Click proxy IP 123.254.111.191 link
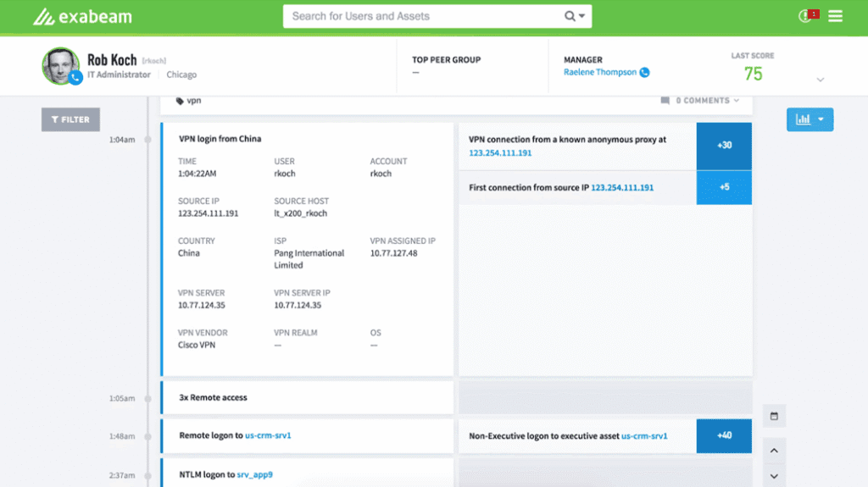Viewport: 868px width, 487px height. click(500, 152)
